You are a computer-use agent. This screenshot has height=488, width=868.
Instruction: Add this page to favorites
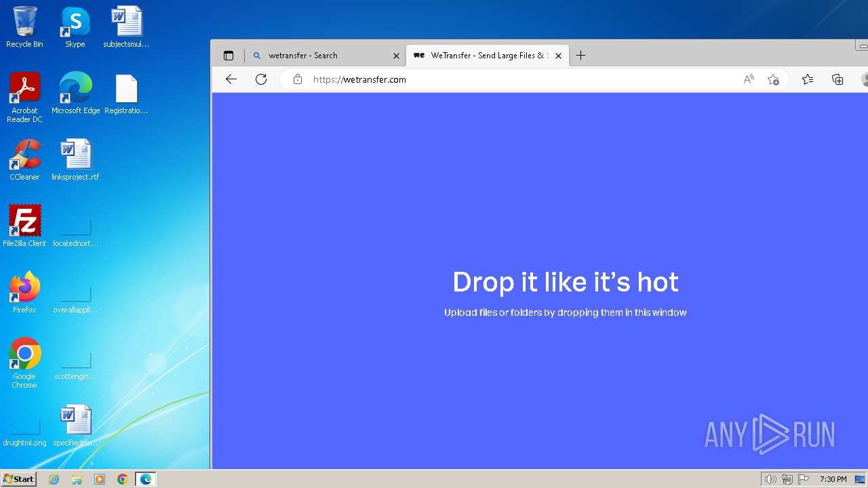773,79
